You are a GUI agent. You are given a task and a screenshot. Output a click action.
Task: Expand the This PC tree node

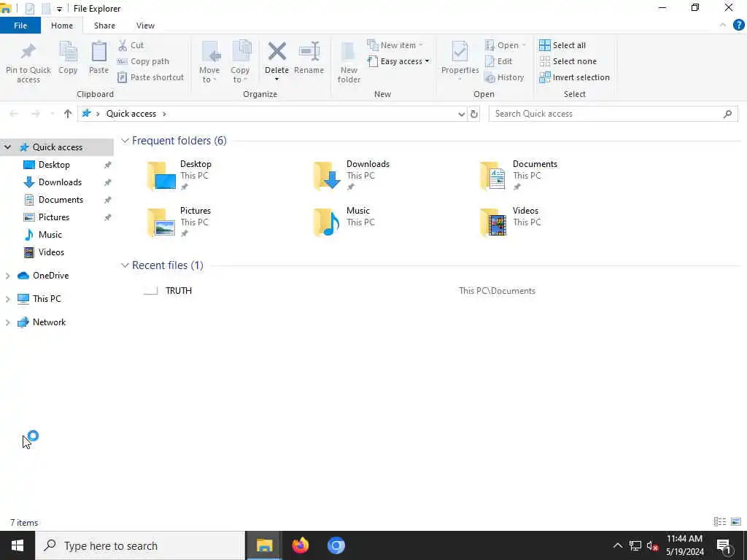(x=7, y=299)
